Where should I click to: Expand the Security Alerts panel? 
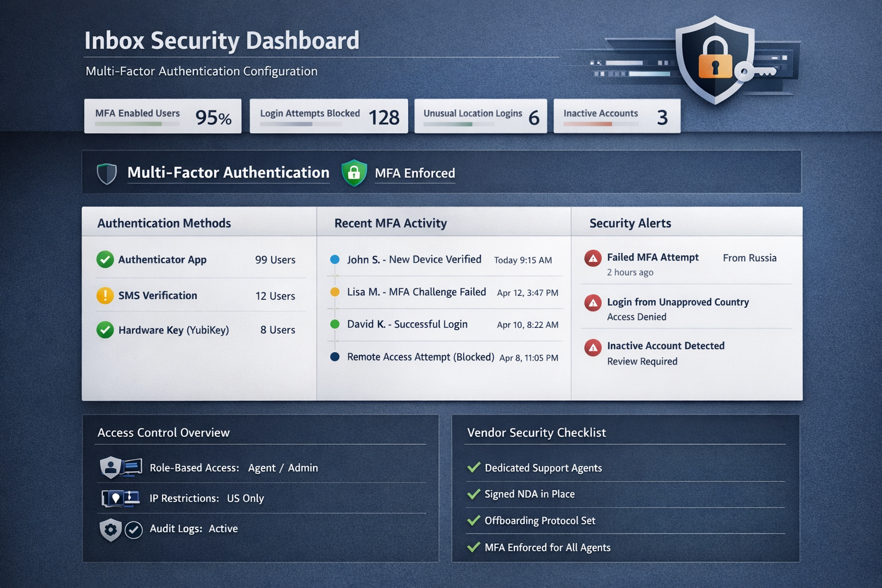point(630,223)
